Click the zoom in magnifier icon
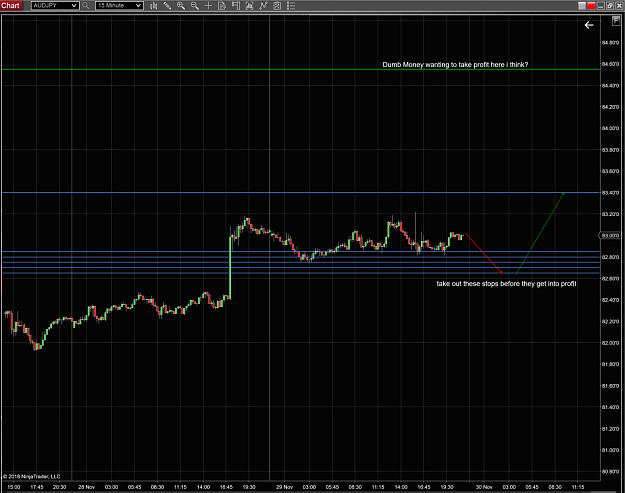Viewport: 625px width, 493px height. [181, 6]
